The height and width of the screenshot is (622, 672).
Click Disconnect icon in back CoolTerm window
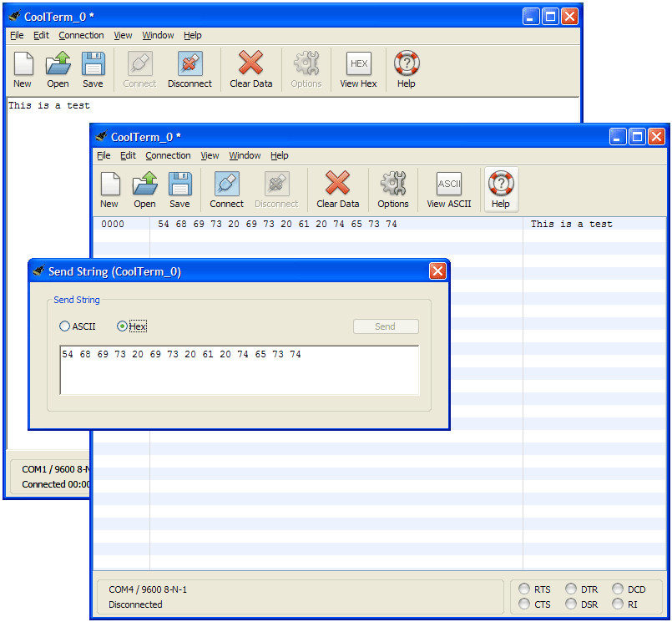coord(189,63)
